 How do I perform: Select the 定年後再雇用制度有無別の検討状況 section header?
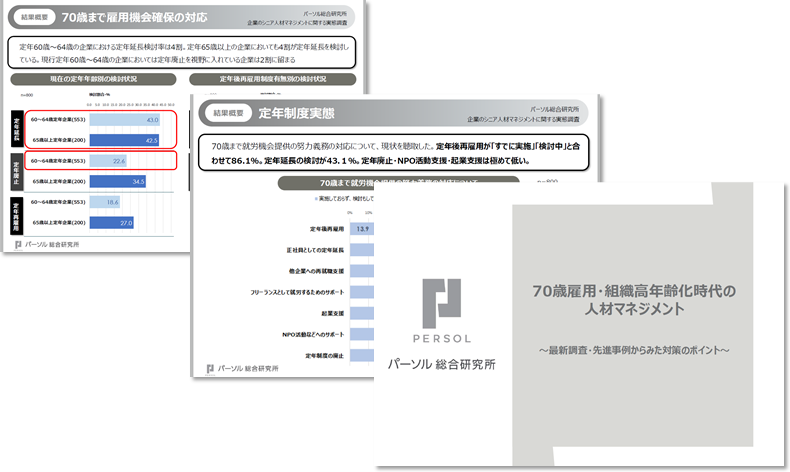point(273,79)
